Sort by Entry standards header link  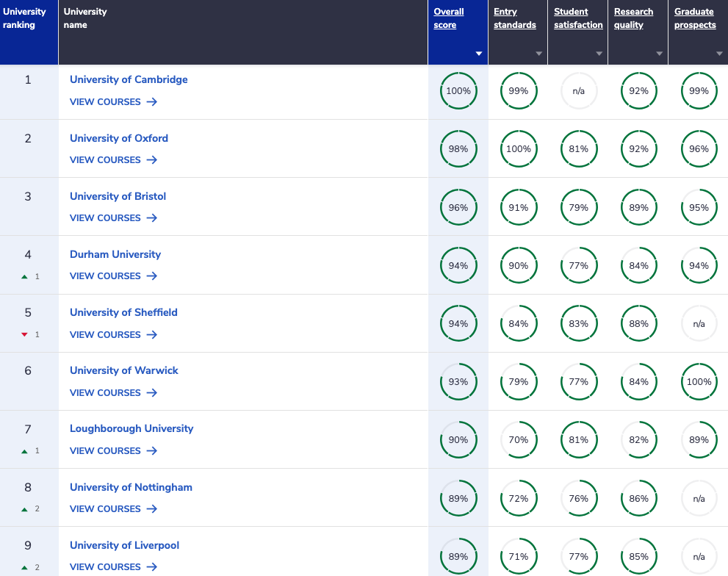514,18
